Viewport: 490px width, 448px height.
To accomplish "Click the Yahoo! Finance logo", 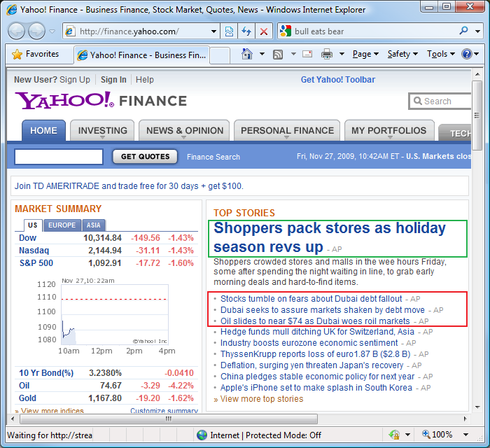I will tap(101, 100).
